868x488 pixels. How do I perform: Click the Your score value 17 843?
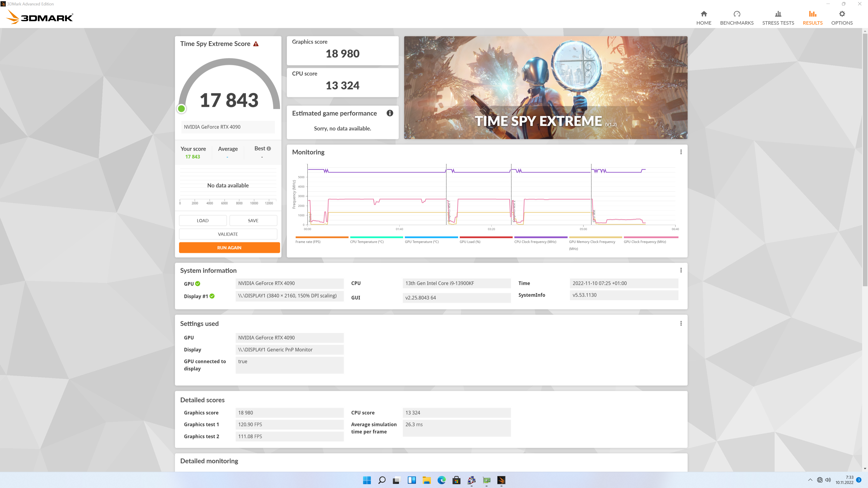(192, 157)
